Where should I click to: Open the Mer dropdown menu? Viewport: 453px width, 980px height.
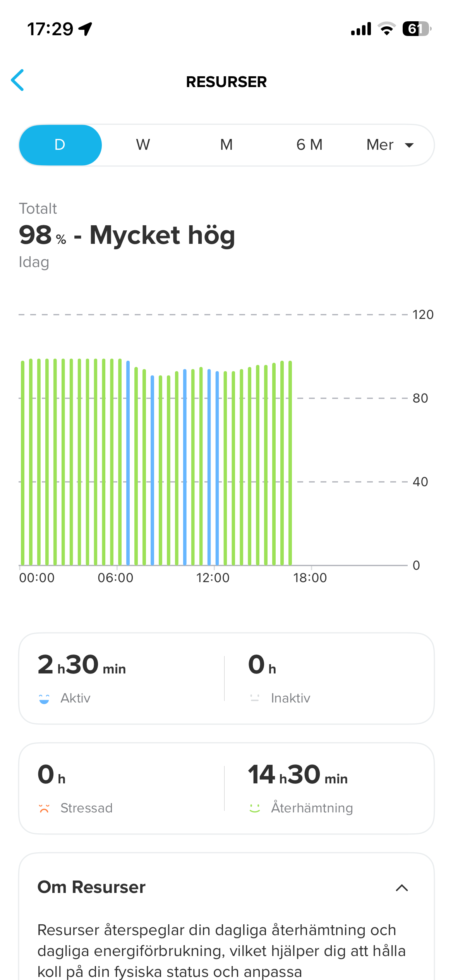click(390, 145)
